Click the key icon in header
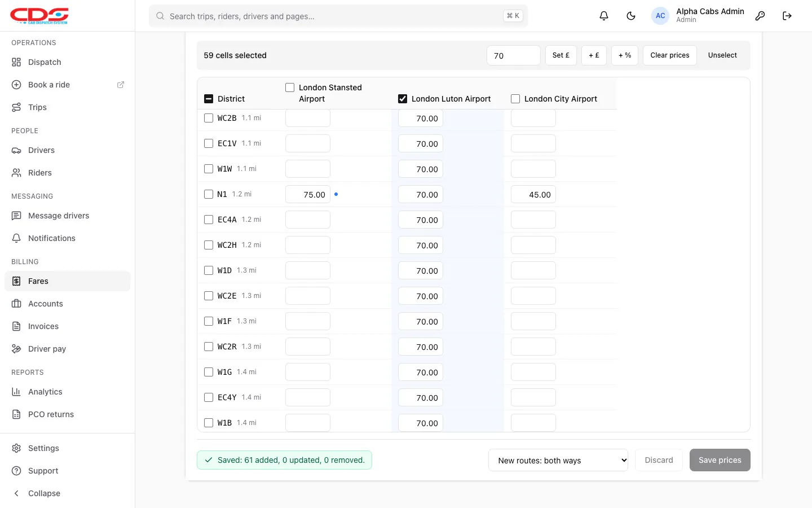 click(760, 16)
